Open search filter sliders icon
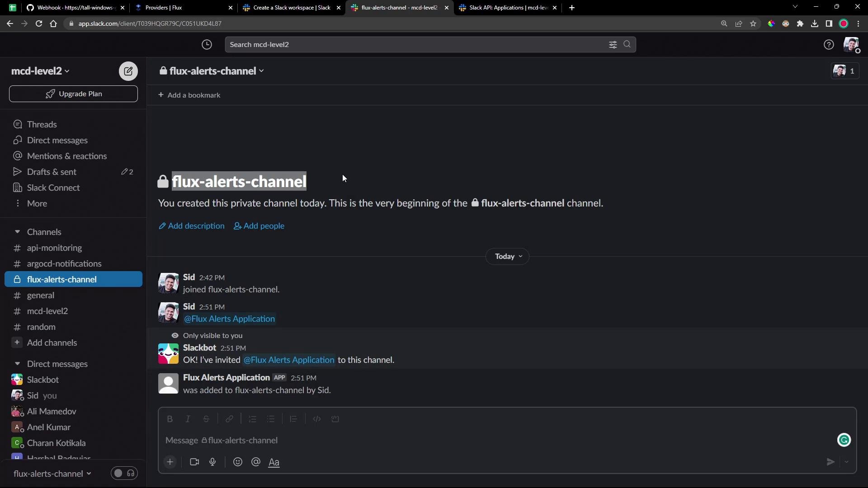 pyautogui.click(x=613, y=44)
